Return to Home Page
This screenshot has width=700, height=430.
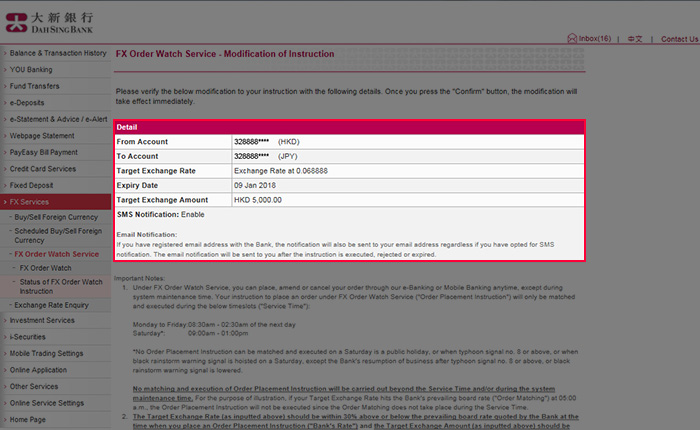(28, 419)
